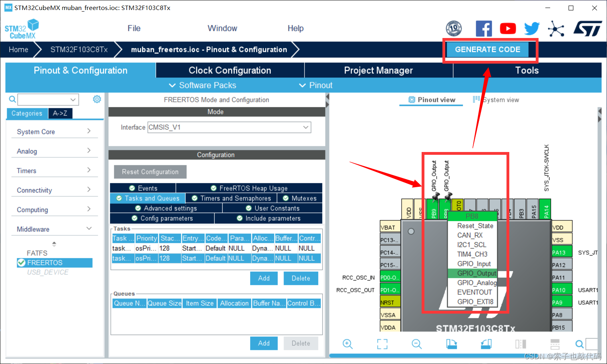Screen dimensions: 607x364
Task: Fit the chip to view with best-fit icon
Action: click(x=382, y=344)
